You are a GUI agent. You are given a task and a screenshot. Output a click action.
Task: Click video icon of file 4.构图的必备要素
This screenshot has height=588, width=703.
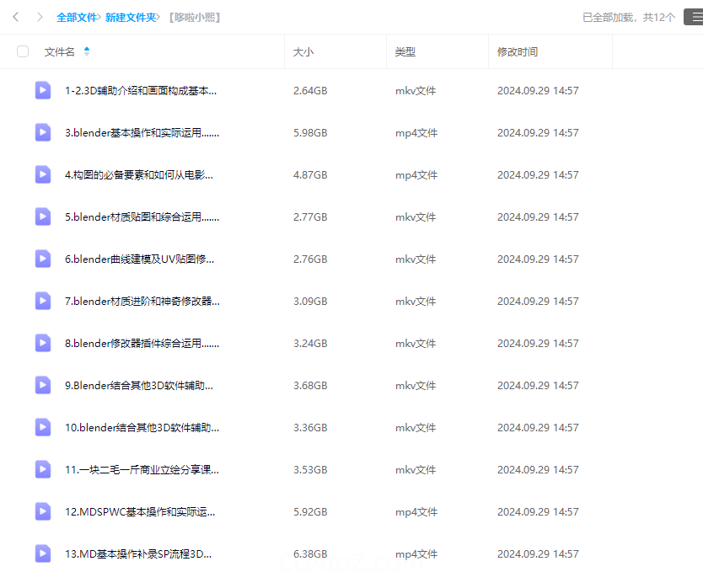point(43,174)
